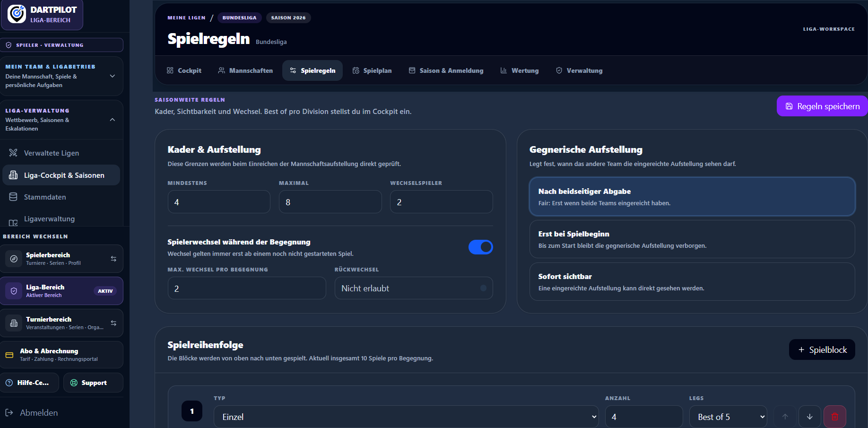Screen dimensions: 868x428
Task: Open Ligaverwaltung in the sidebar
Action: click(49, 219)
